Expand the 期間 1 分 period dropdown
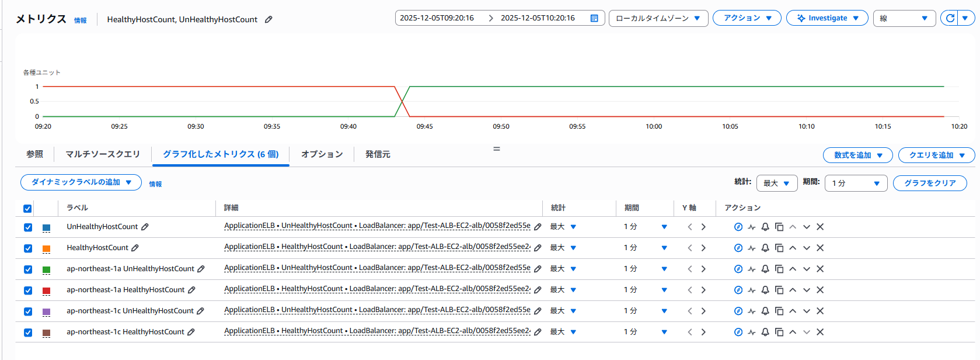The image size is (980, 360). pos(856,184)
